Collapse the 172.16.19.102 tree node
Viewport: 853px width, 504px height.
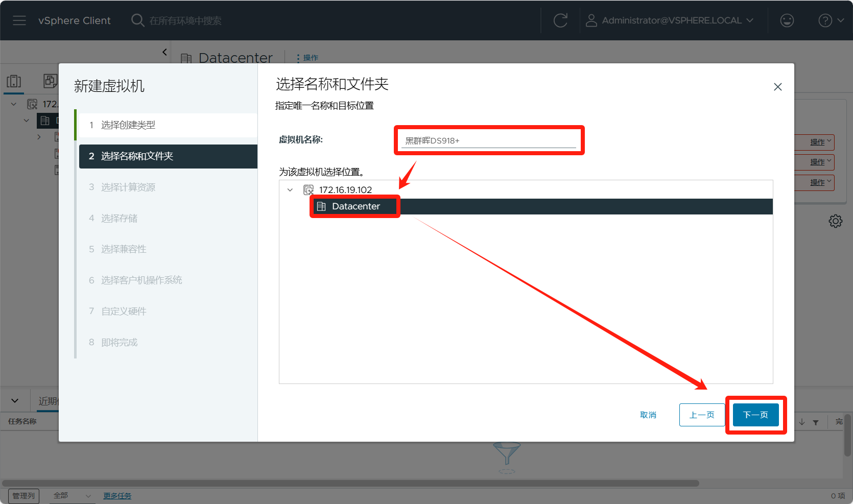pos(290,190)
